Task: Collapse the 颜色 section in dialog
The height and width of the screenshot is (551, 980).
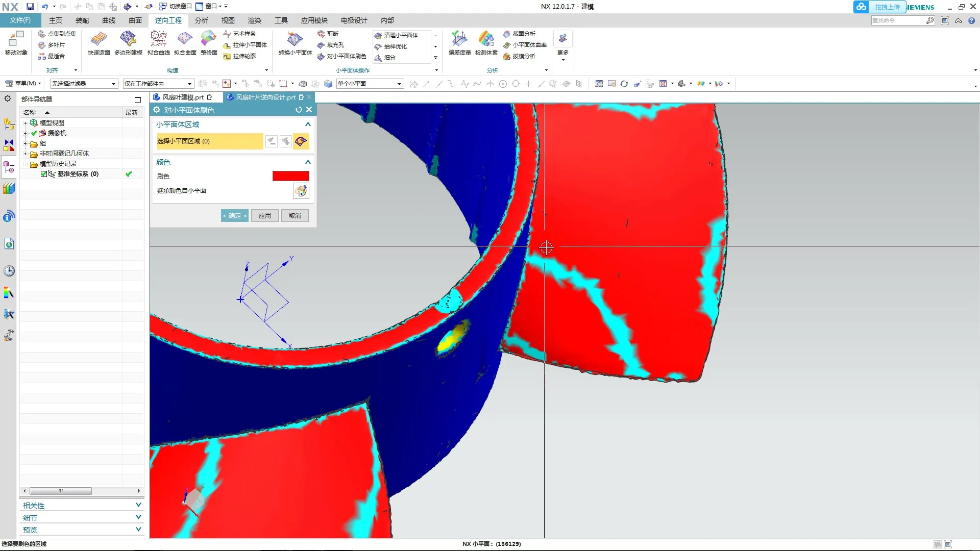Action: [308, 162]
